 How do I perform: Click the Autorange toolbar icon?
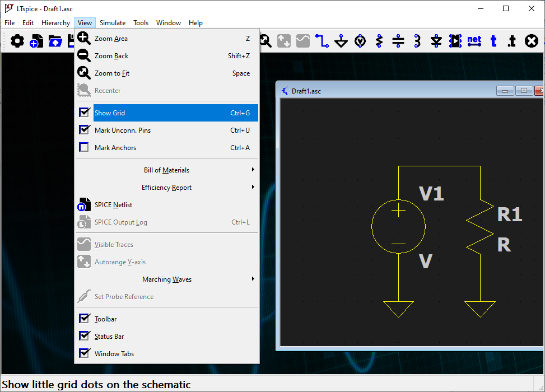tap(284, 41)
